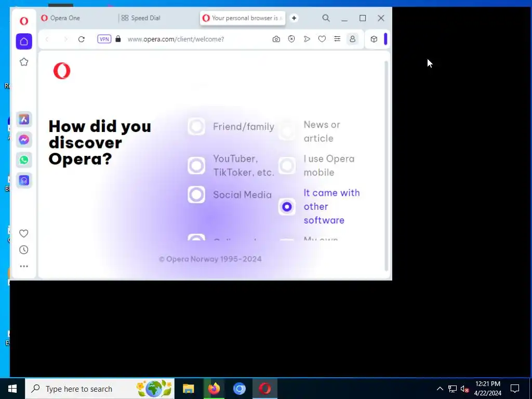The width and height of the screenshot is (532, 399).
Task: Click the taskbar search box
Action: pos(100,389)
